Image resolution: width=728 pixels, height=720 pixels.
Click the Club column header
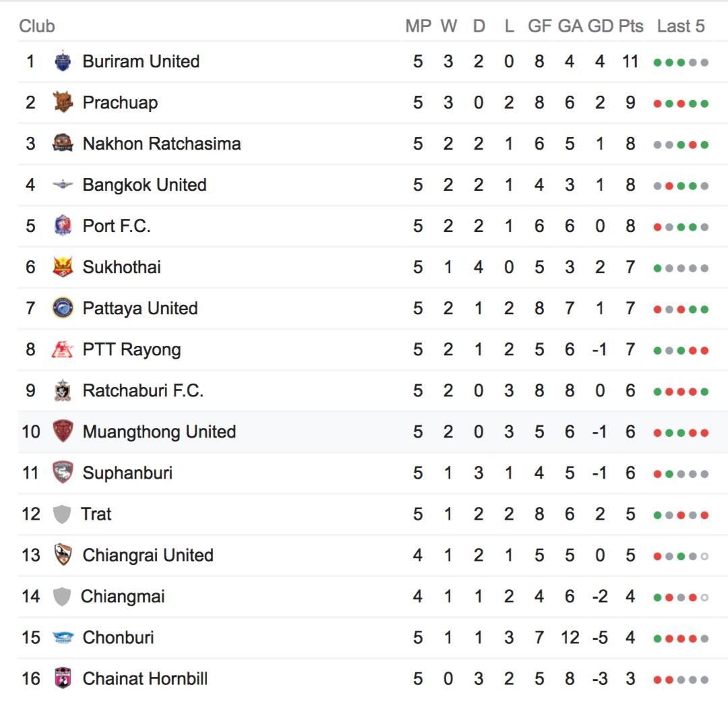[x=37, y=26]
